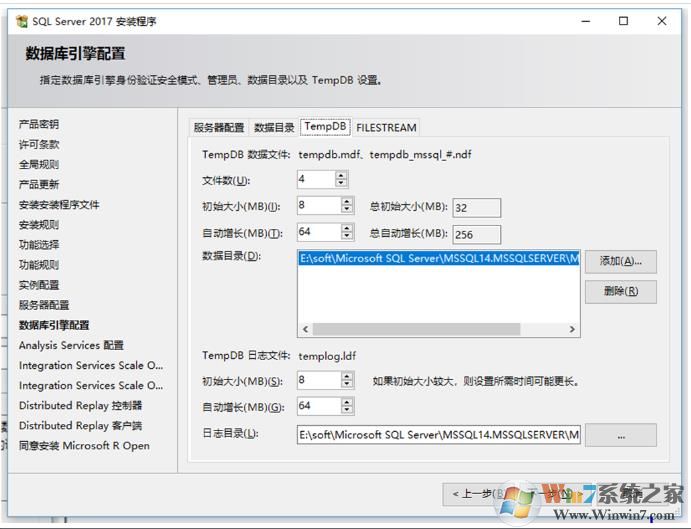Minimize the SQL Server 2017 setup window
Image resolution: width=691 pixels, height=529 pixels.
tap(586, 21)
